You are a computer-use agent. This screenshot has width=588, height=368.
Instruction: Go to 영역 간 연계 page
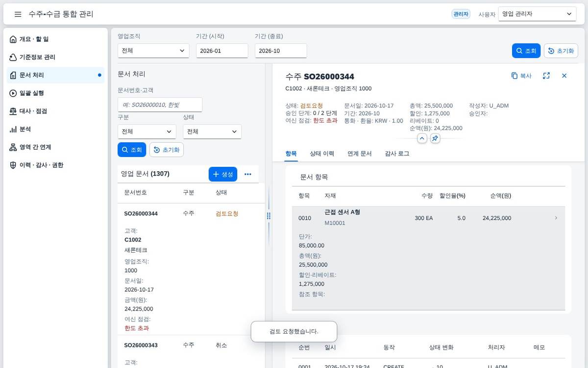56,147
